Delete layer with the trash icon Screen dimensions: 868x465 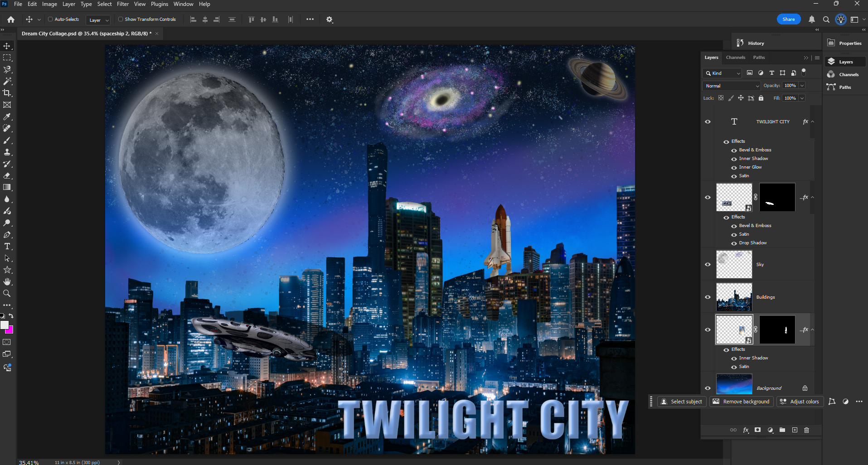tap(807, 430)
